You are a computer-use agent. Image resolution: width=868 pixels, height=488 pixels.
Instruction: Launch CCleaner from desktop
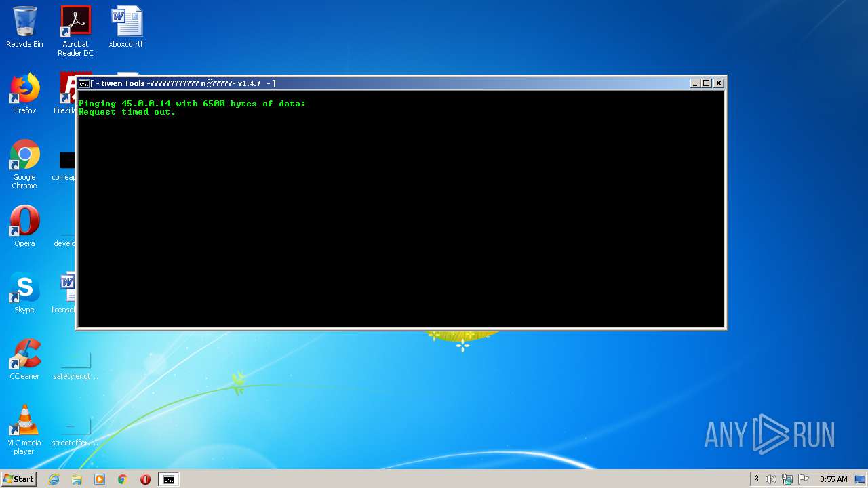24,359
